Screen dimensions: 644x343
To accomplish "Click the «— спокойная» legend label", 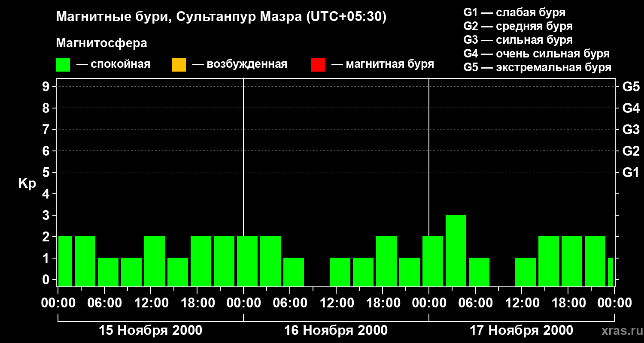I will pyautogui.click(x=113, y=65).
